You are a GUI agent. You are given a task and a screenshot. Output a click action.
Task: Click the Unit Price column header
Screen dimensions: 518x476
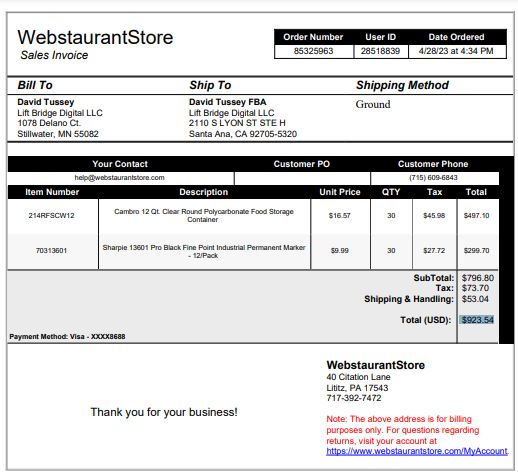(340, 192)
